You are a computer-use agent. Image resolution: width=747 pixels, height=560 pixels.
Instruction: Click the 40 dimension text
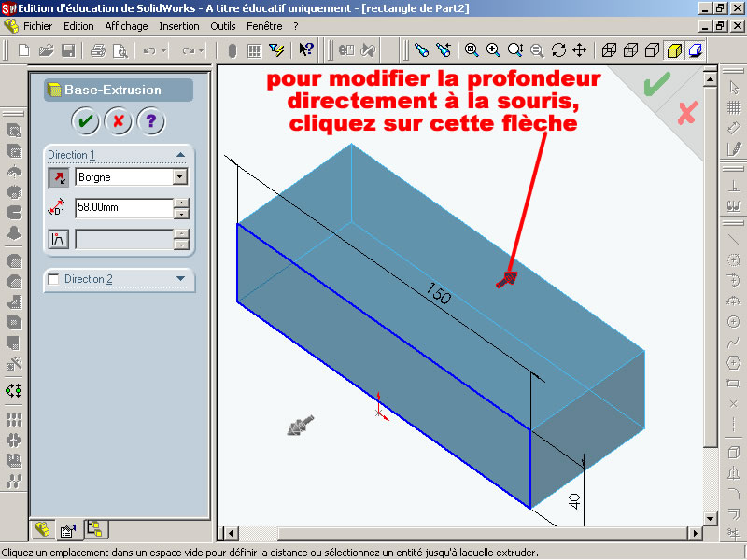574,501
